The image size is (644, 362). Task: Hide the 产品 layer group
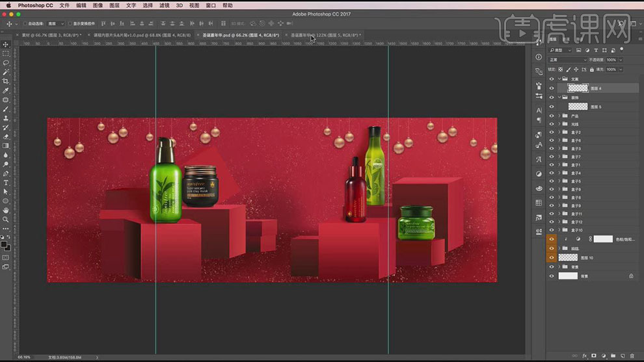[x=552, y=116]
